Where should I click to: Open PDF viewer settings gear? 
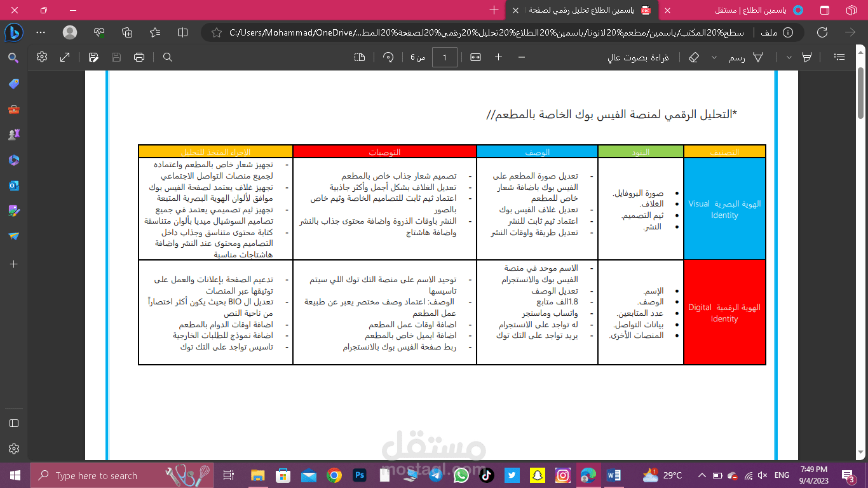pos(42,57)
